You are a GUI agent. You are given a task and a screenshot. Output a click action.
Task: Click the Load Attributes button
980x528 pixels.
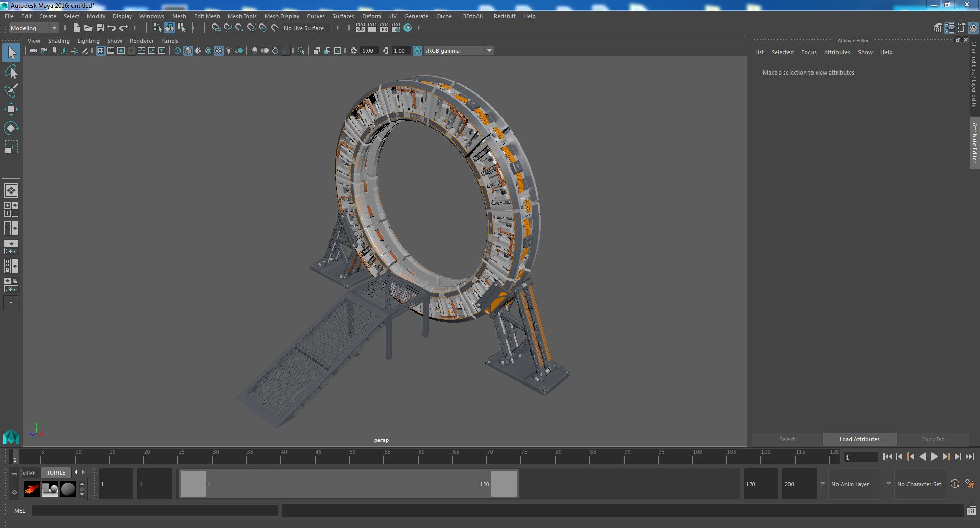coord(859,439)
